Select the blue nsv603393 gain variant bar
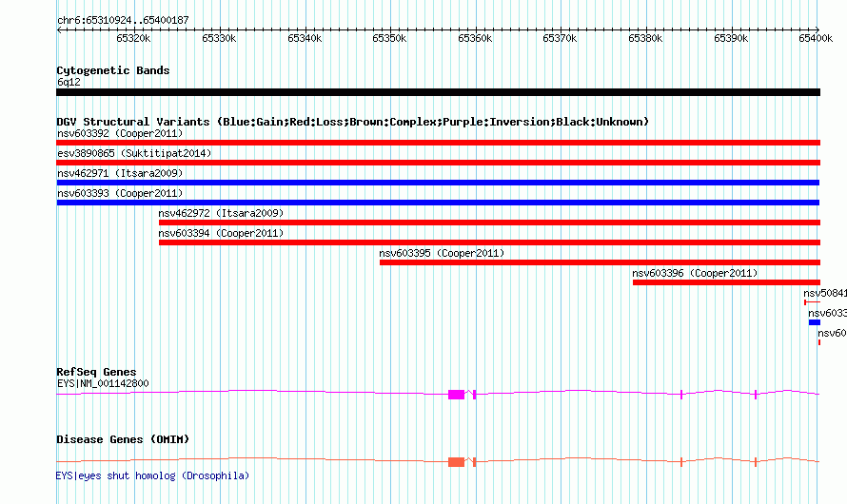847x504 pixels. (438, 203)
